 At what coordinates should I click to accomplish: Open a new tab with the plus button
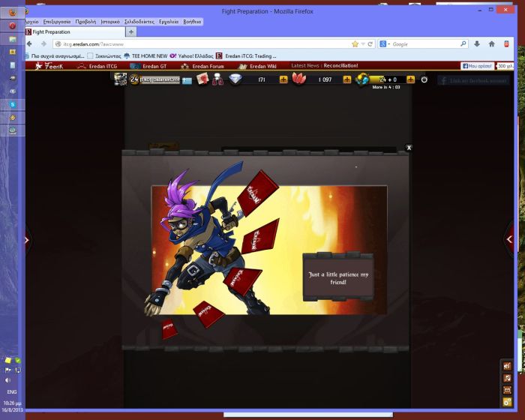tap(131, 31)
